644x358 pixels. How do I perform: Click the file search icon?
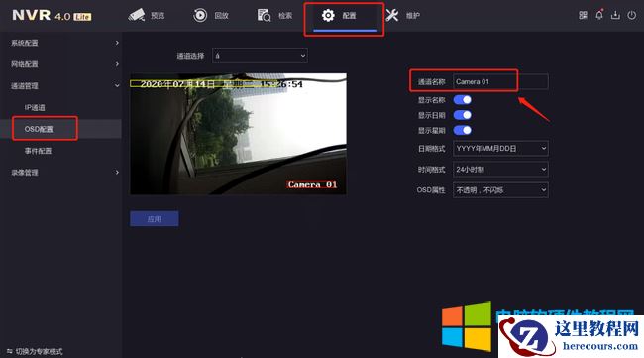pyautogui.click(x=264, y=15)
